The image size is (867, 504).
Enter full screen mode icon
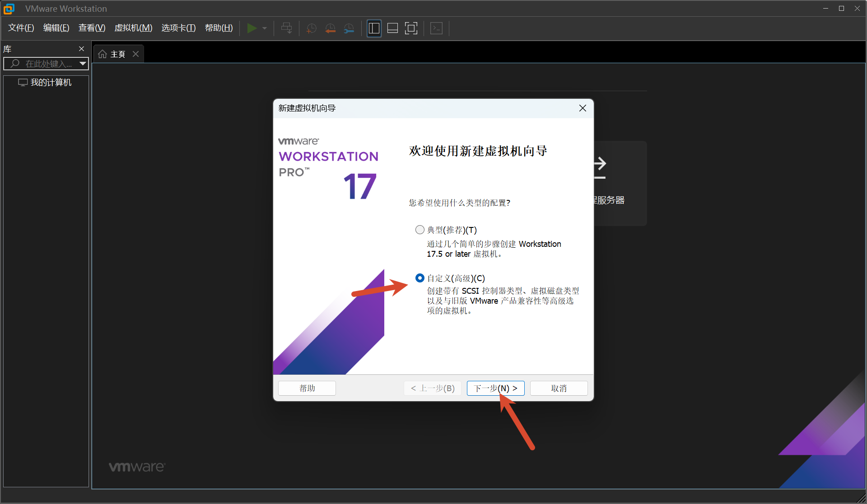[x=411, y=28]
